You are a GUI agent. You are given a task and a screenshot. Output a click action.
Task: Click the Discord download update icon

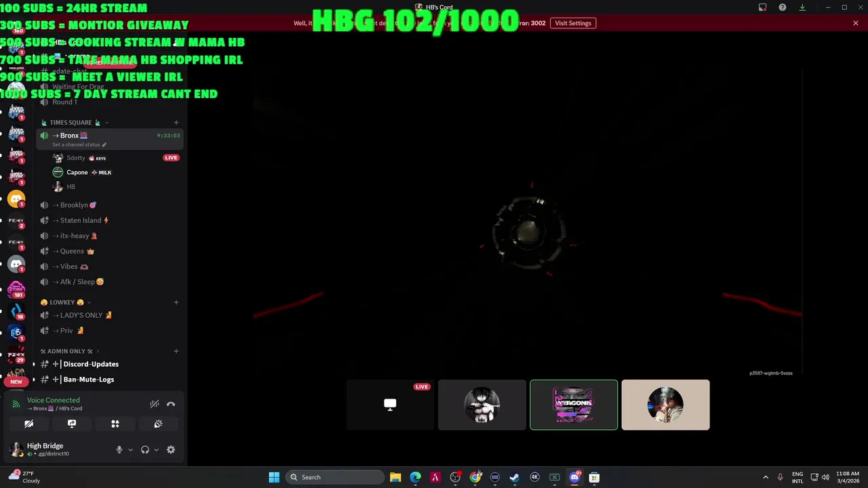(802, 7)
